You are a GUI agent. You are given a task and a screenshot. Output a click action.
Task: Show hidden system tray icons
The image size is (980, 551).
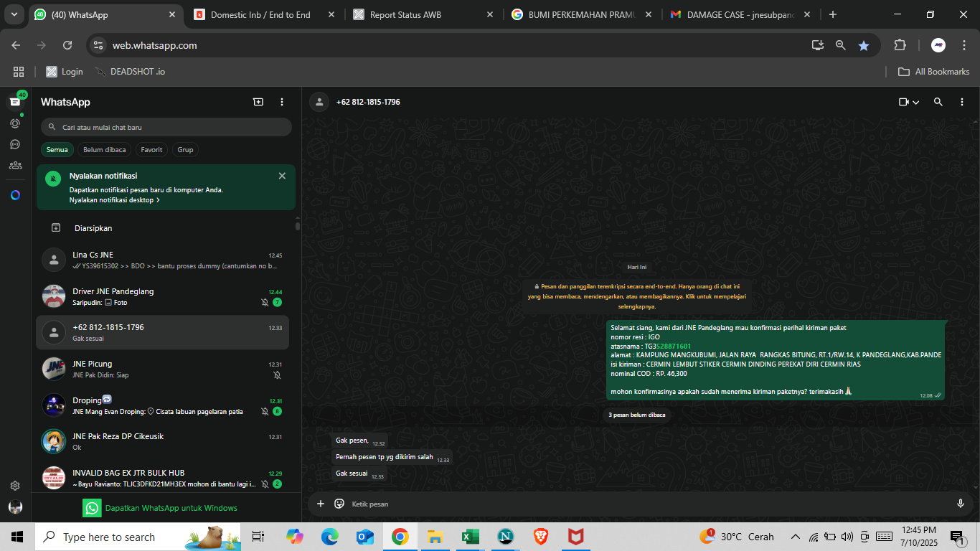point(795,537)
